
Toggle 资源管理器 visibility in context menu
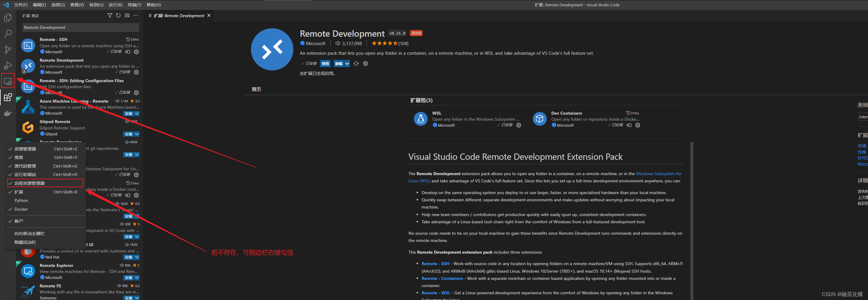click(46, 149)
